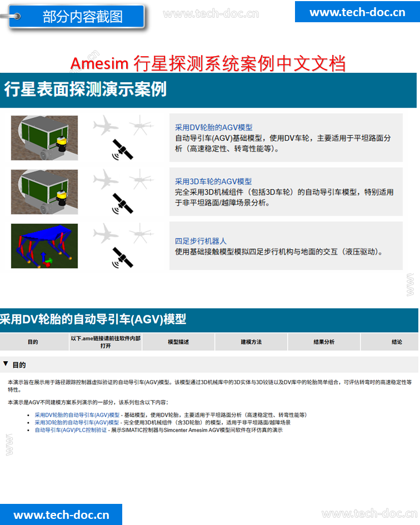This screenshot has width=420, height=525.
Task: Open the 采用3D车轮的AGV模型 title link
Action: click(213, 182)
